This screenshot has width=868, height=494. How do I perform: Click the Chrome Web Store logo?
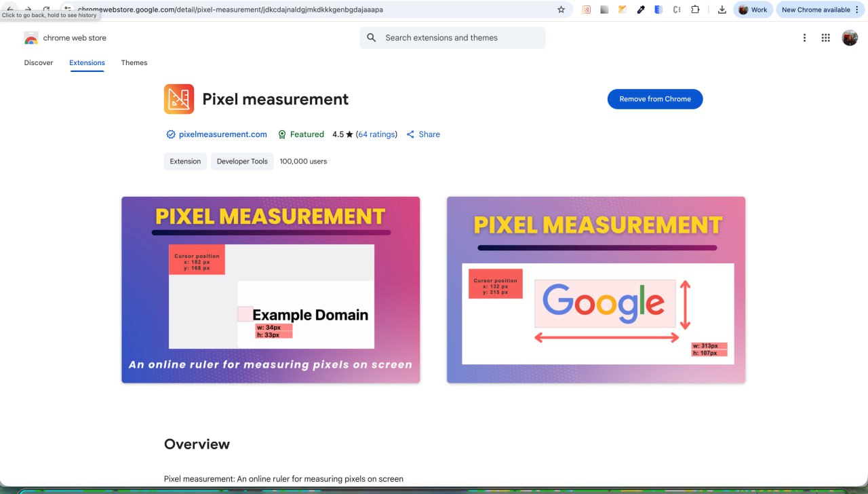(x=31, y=38)
